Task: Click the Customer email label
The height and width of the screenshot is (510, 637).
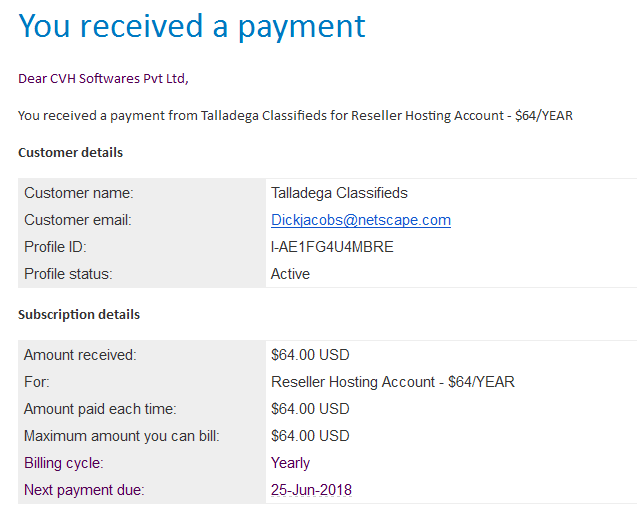Action: 78,220
